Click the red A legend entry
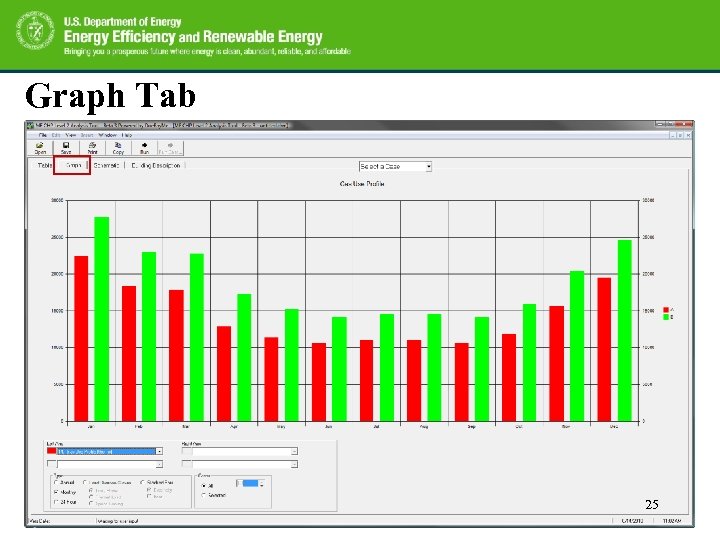 [x=668, y=310]
